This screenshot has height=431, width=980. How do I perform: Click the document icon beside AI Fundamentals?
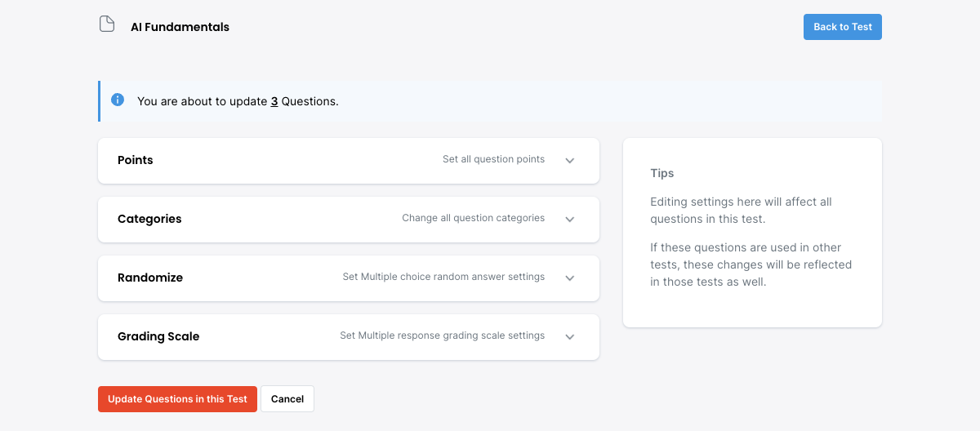(x=107, y=24)
